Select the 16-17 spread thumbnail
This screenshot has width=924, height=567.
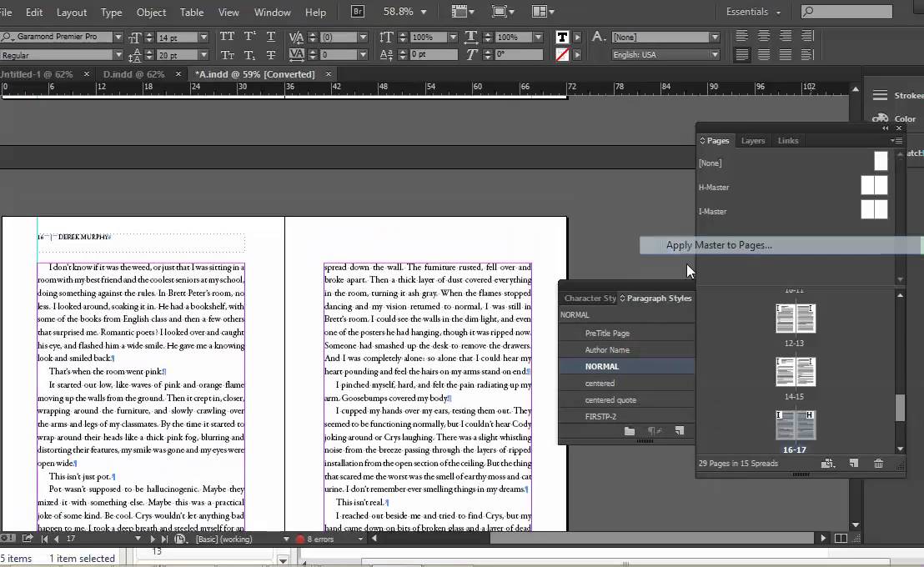pos(795,425)
